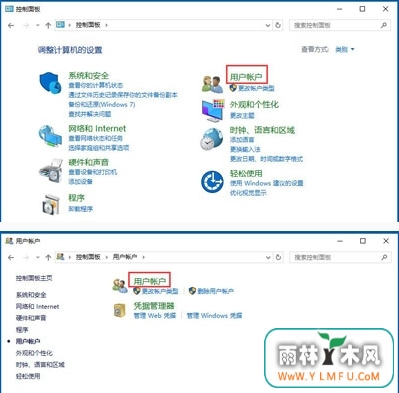
Task: Open the 管理 Web 凭据 link
Action: point(155,315)
